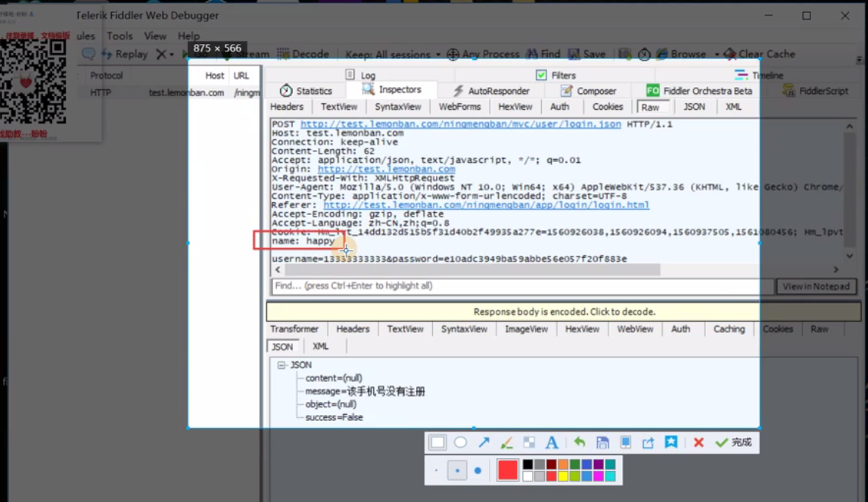The width and height of the screenshot is (868, 502).
Task: Toggle the Filters checkbox tab
Action: 555,76
